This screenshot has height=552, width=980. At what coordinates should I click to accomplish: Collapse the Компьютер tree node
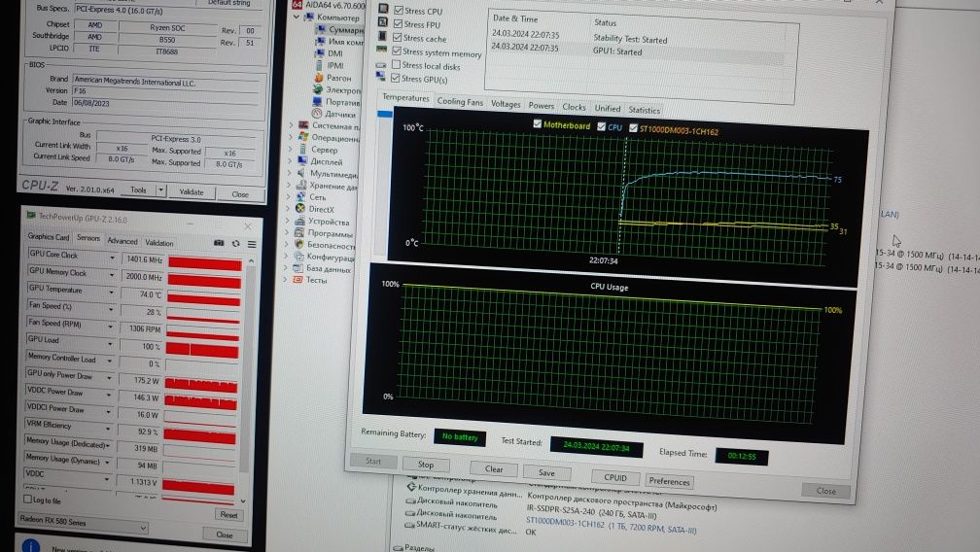tap(297, 17)
